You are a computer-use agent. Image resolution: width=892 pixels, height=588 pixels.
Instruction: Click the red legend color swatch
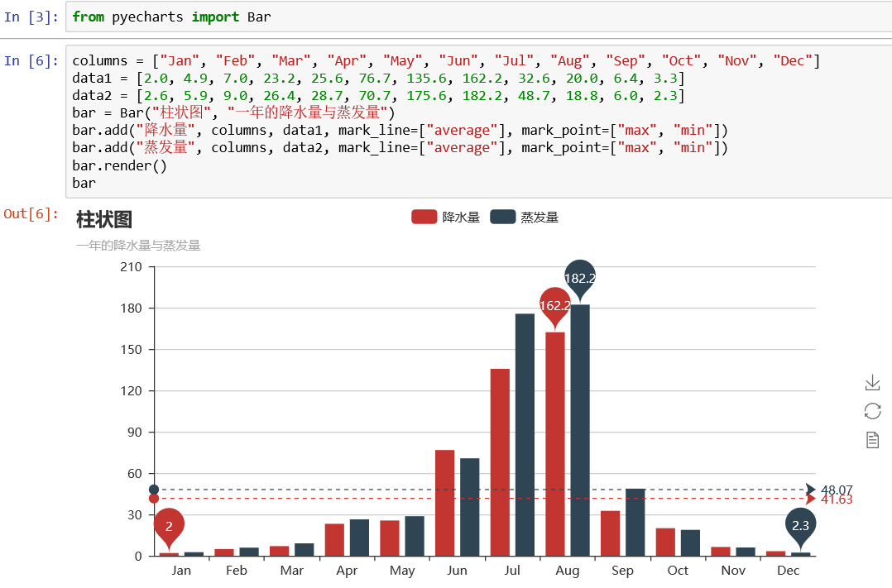pyautogui.click(x=424, y=217)
